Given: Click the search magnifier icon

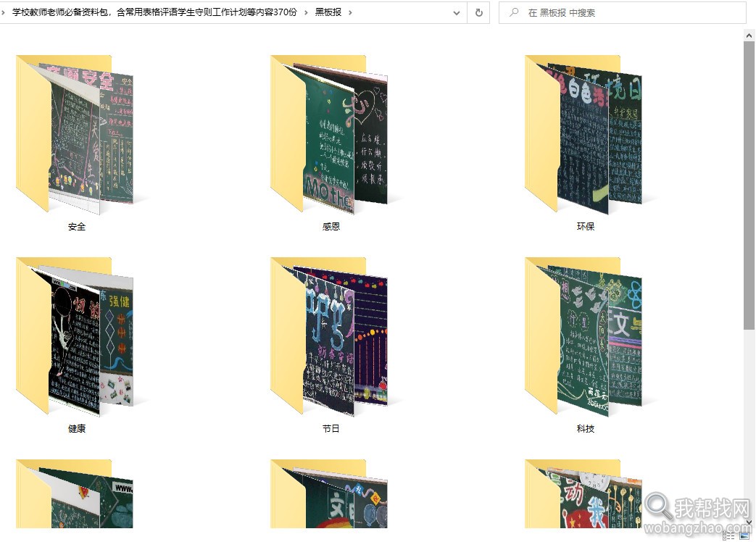Looking at the screenshot, I should [x=514, y=12].
